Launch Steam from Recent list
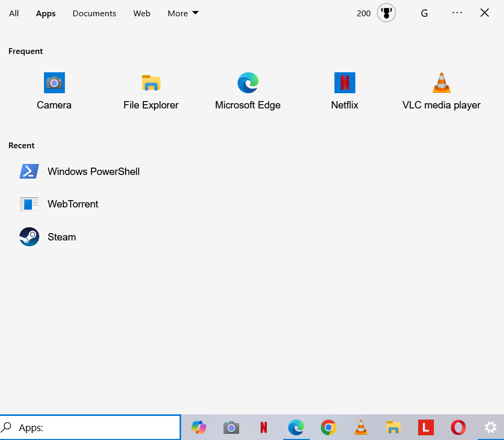The height and width of the screenshot is (440, 504). tap(48, 237)
